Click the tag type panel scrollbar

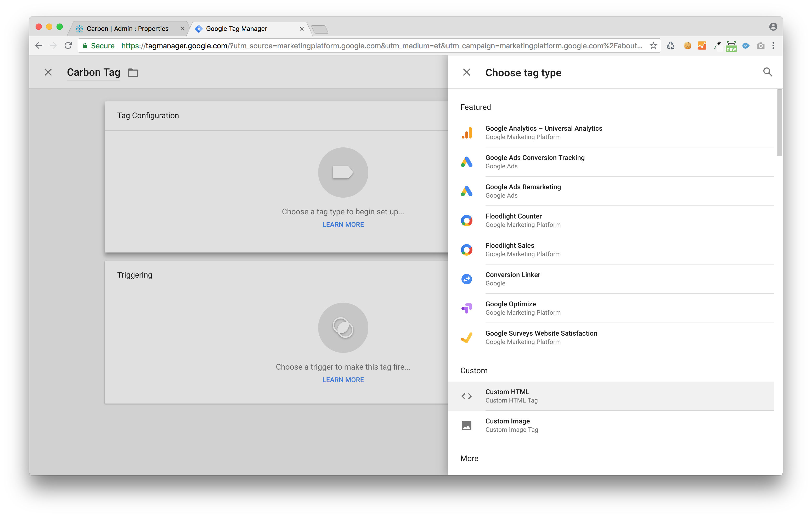coord(779,123)
